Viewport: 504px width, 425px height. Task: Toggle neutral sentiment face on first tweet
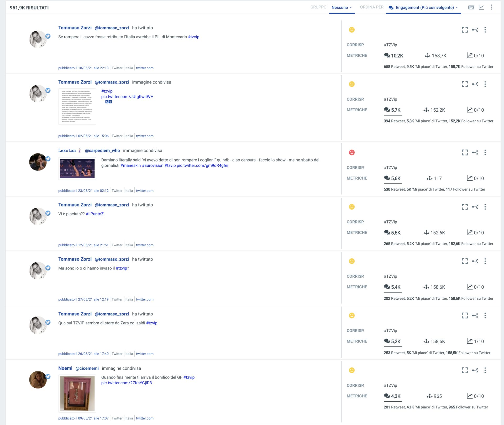pos(352,30)
